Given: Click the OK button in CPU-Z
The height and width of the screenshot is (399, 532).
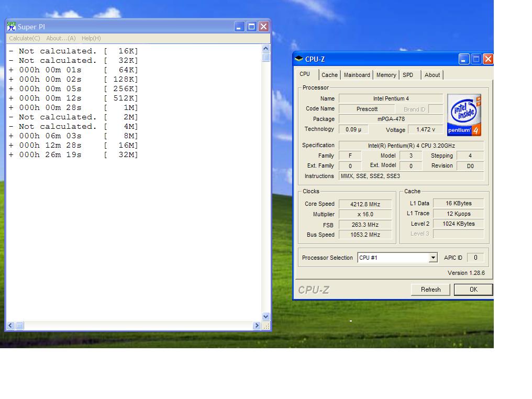Looking at the screenshot, I should point(473,290).
